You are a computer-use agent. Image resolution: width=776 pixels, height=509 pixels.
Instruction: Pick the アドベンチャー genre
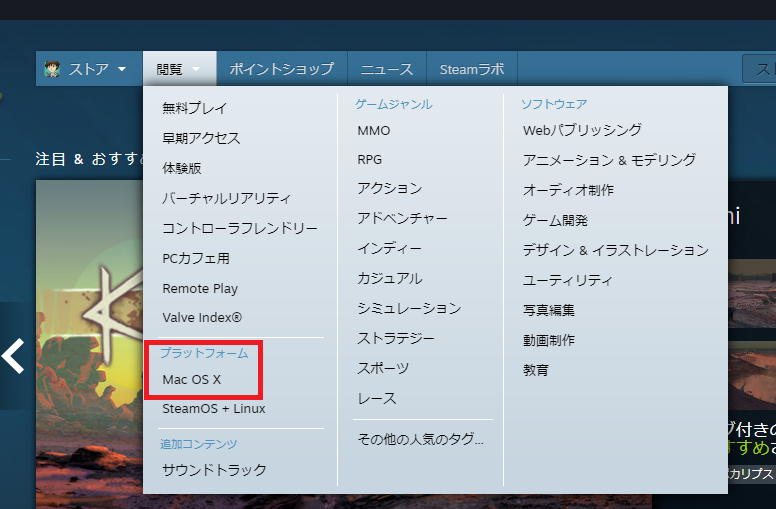pos(402,218)
